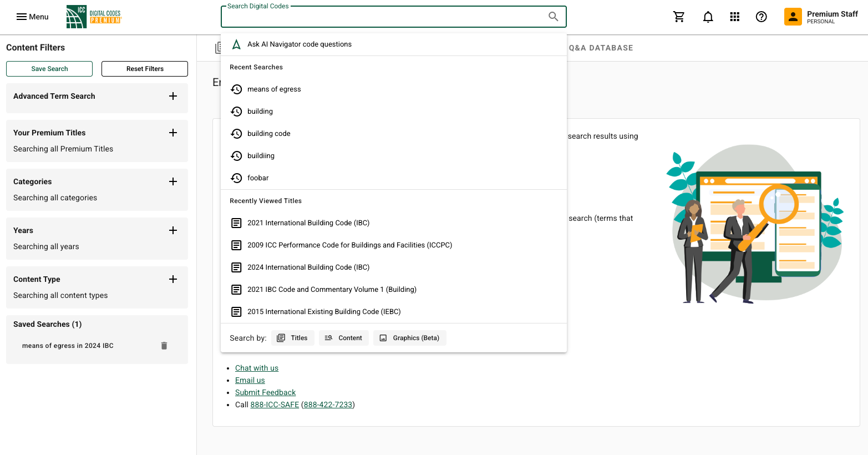This screenshot has height=455, width=868.
Task: Search by Content chip
Action: point(344,338)
